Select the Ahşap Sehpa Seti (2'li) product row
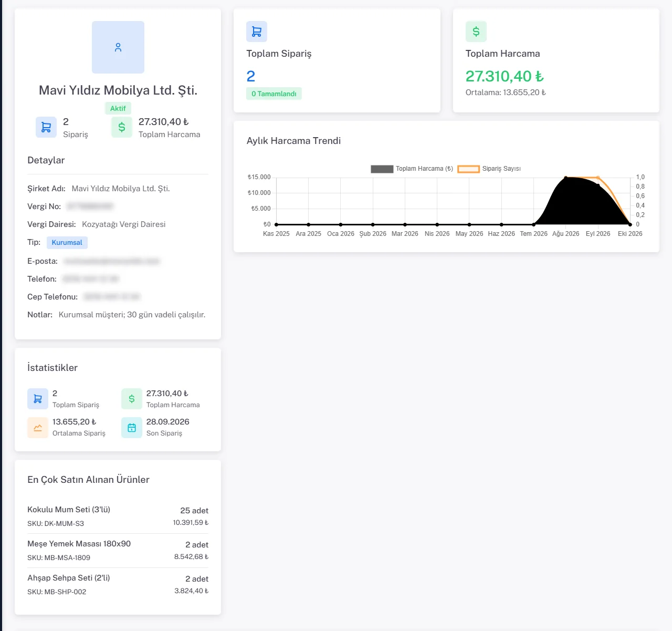672x631 pixels. click(118, 585)
